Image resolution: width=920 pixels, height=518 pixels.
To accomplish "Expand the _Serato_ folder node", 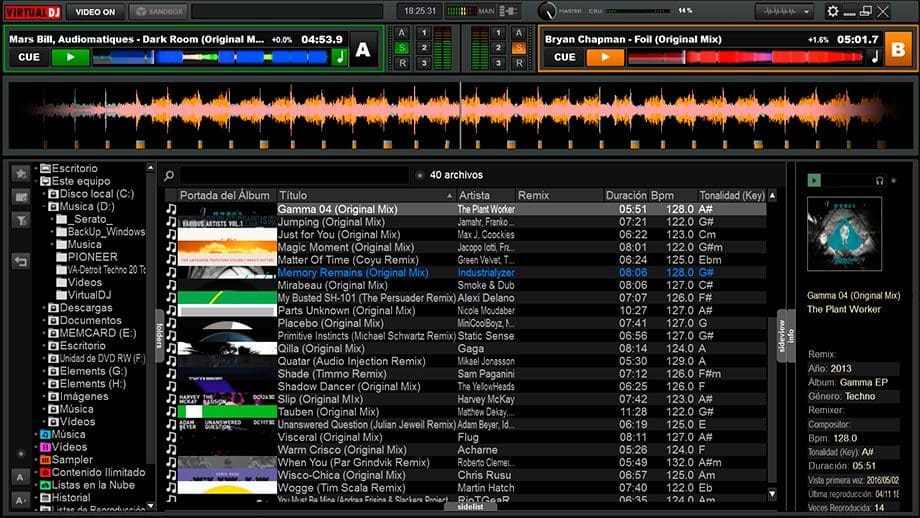I will click(x=52, y=219).
